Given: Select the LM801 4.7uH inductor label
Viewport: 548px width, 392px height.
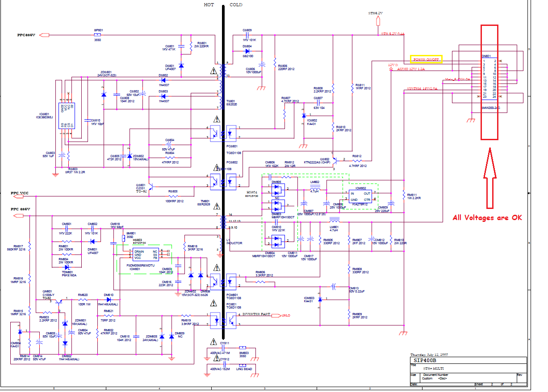Looking at the screenshot, I should [x=334, y=229].
